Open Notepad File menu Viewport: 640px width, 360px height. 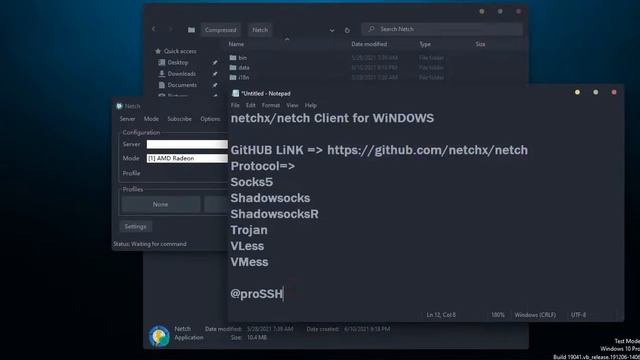[x=235, y=105]
